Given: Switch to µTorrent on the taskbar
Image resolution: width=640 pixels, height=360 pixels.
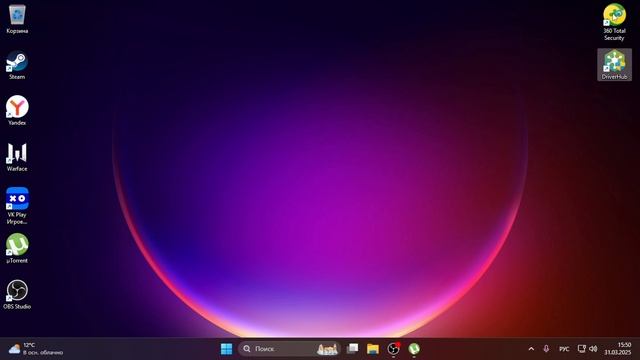Looking at the screenshot, I should coord(414,349).
